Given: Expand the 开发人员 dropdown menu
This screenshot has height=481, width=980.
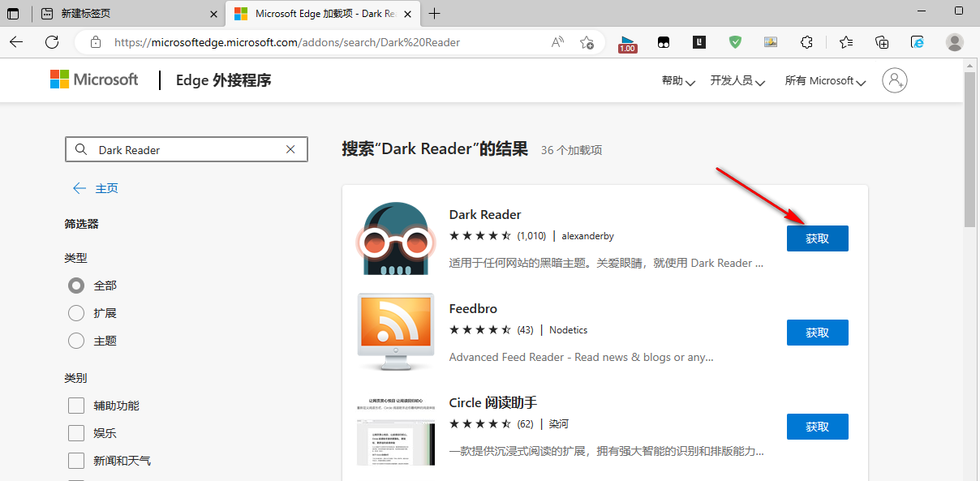Looking at the screenshot, I should pyautogui.click(x=737, y=81).
